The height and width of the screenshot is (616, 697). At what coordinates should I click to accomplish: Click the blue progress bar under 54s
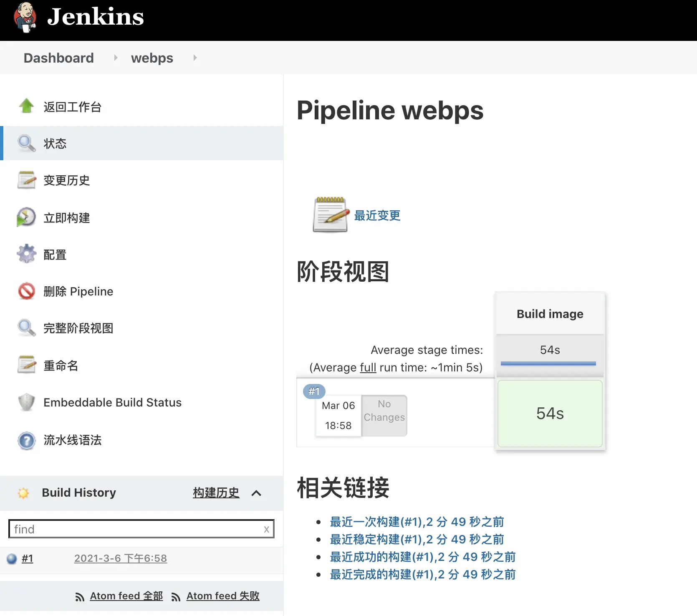(x=548, y=364)
